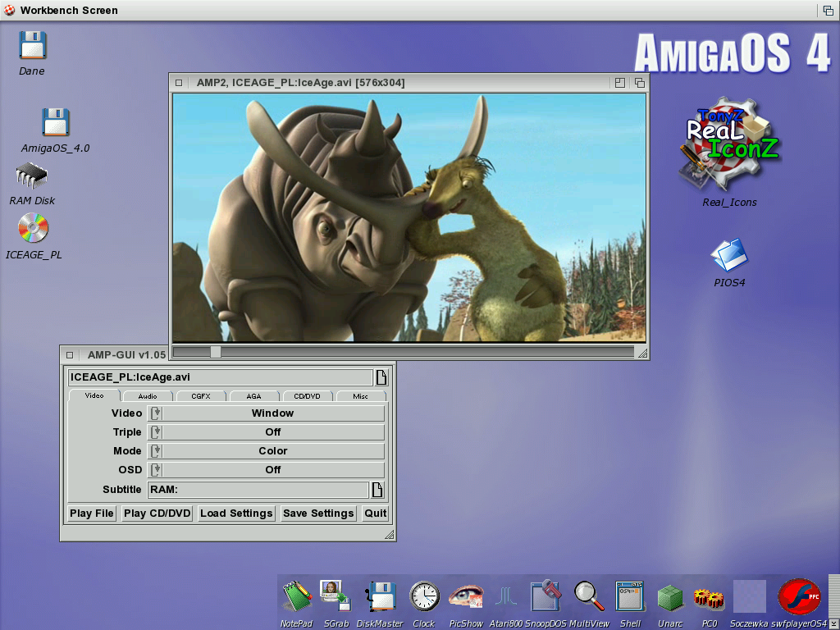Switch to the CD/DVD tab

point(307,396)
